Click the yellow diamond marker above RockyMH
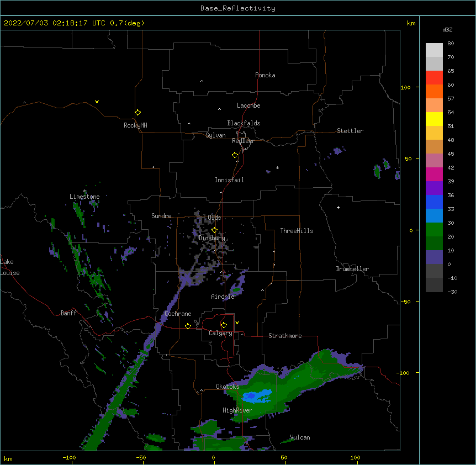Image resolution: width=476 pixels, height=465 pixels. (x=138, y=113)
